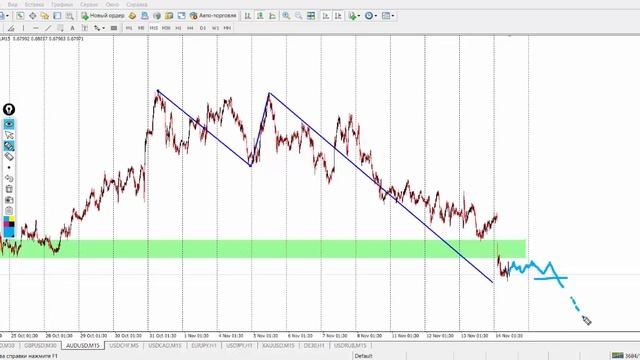Screen dimensions: 640x360
Task: Switch chart to line chart
Action: click(272, 16)
